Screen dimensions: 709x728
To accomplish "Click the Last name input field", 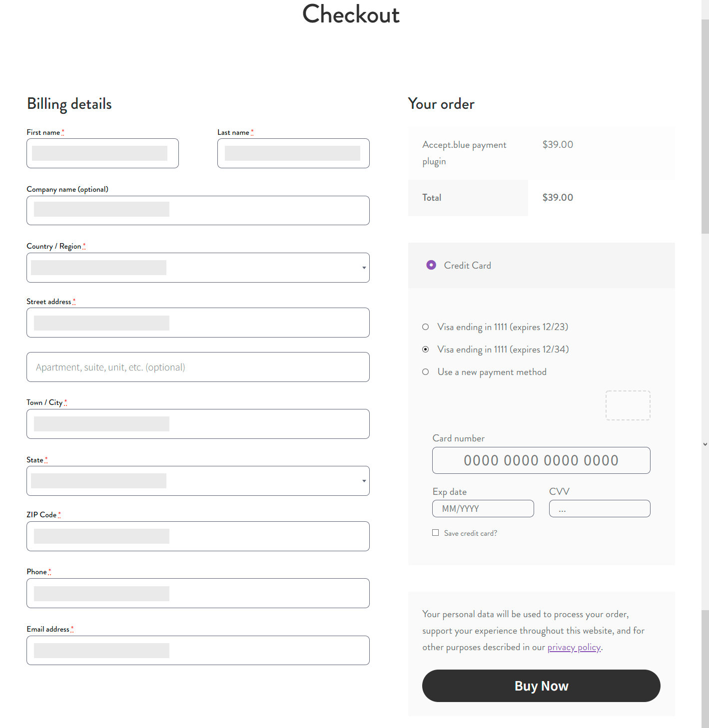I will [x=293, y=153].
